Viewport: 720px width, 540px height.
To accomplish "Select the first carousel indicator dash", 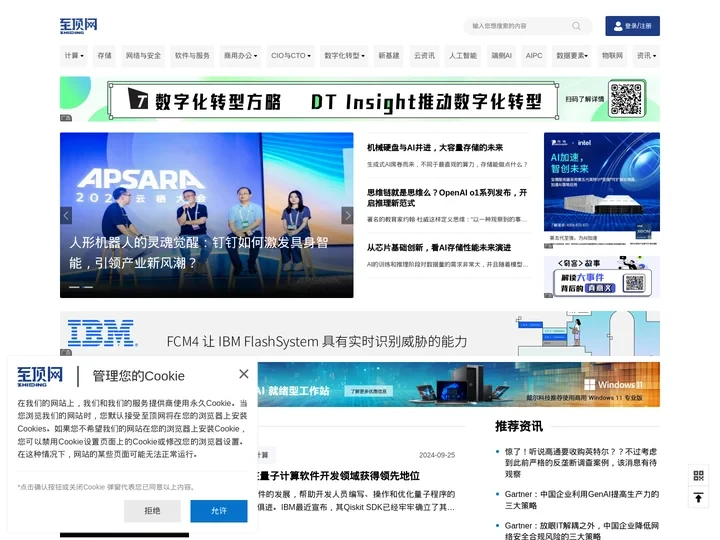I will tap(74, 287).
